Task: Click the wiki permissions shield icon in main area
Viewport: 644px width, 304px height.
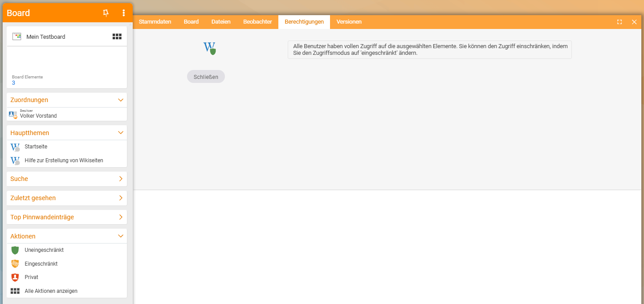Action: point(210,48)
